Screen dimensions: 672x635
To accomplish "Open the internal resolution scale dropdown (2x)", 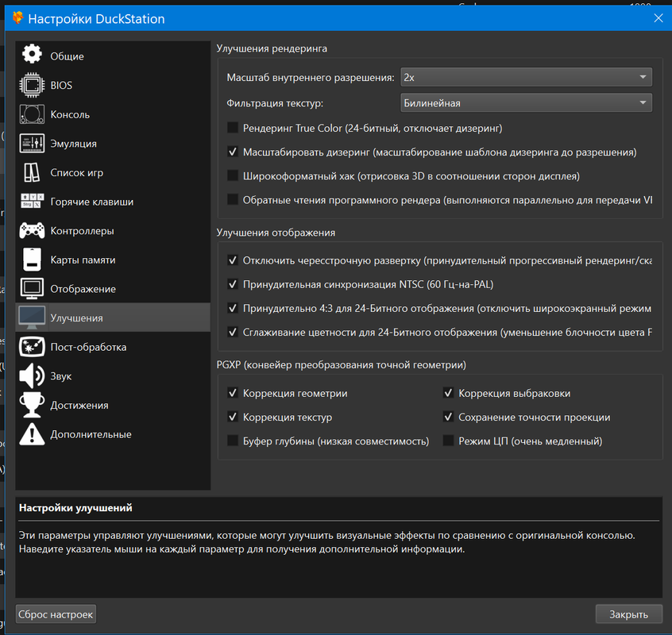I will click(526, 78).
